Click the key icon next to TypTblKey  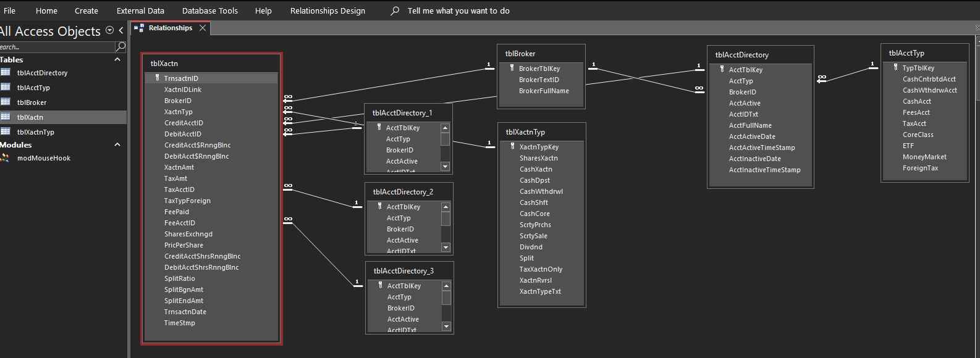(x=895, y=68)
